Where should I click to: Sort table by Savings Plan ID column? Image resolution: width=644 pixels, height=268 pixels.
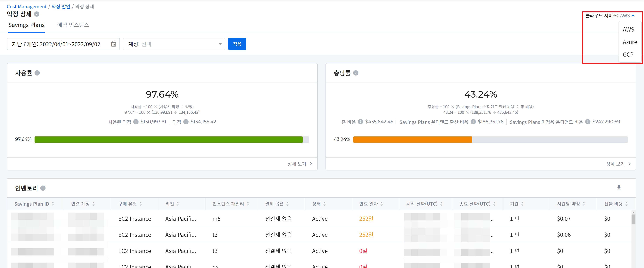[53, 204]
